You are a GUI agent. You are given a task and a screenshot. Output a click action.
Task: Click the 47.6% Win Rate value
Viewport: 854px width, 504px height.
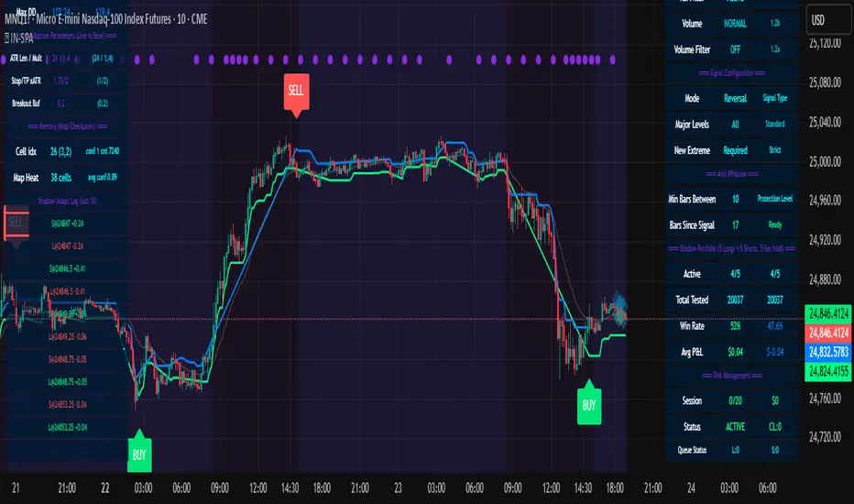coord(775,326)
